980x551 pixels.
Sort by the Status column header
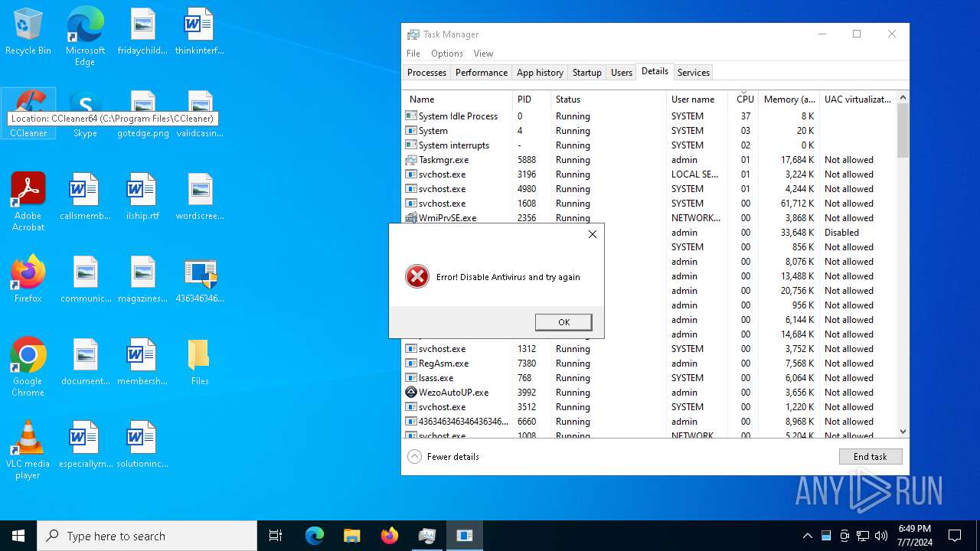pyautogui.click(x=609, y=99)
